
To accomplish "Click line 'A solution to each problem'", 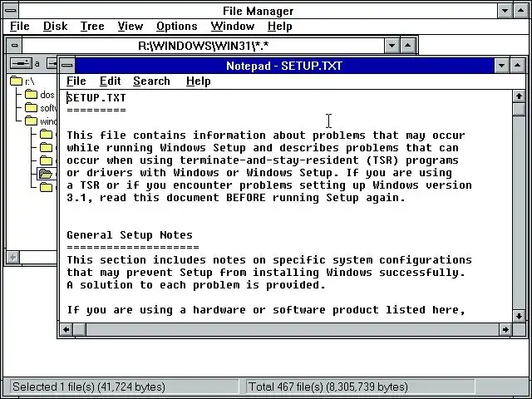I will tap(196, 284).
